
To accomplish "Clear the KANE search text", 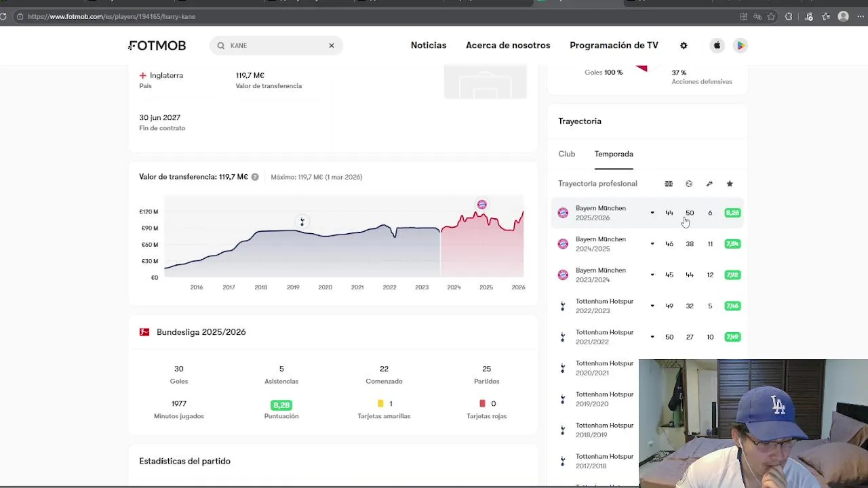I will tap(332, 45).
